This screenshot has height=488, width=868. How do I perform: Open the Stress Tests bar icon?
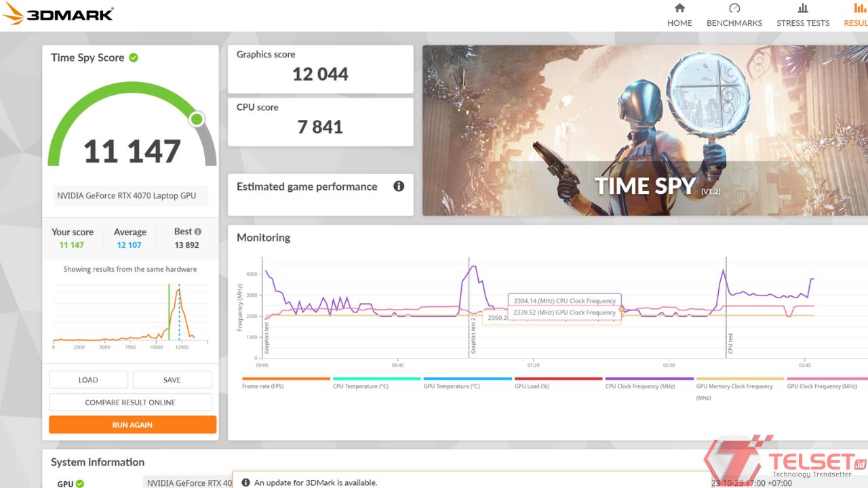(803, 8)
